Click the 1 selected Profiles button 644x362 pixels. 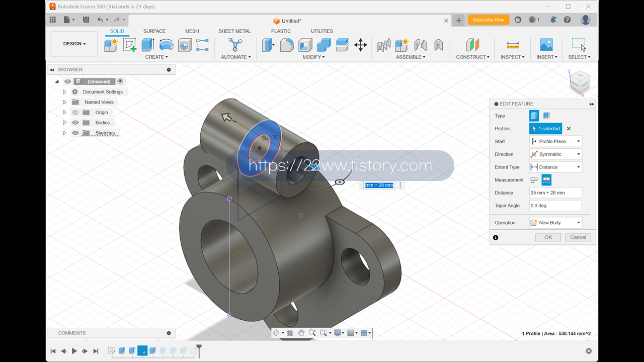point(545,129)
